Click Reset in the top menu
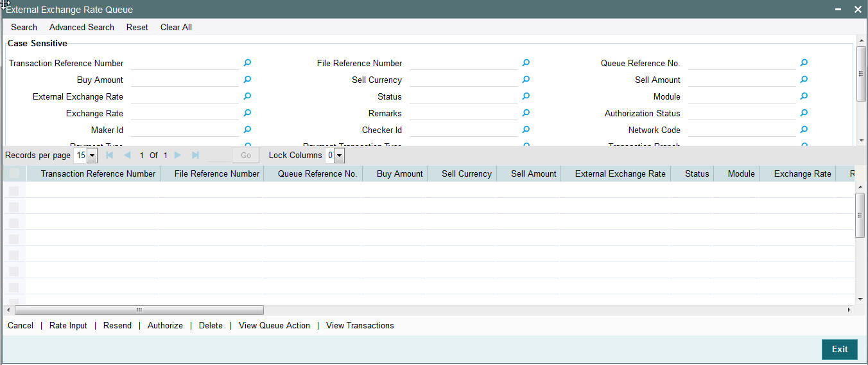Screen dimensions: 868x365 137,27
